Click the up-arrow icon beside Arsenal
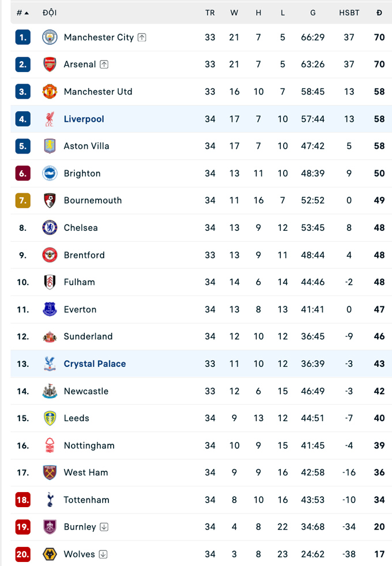This screenshot has width=392, height=566. (x=104, y=65)
